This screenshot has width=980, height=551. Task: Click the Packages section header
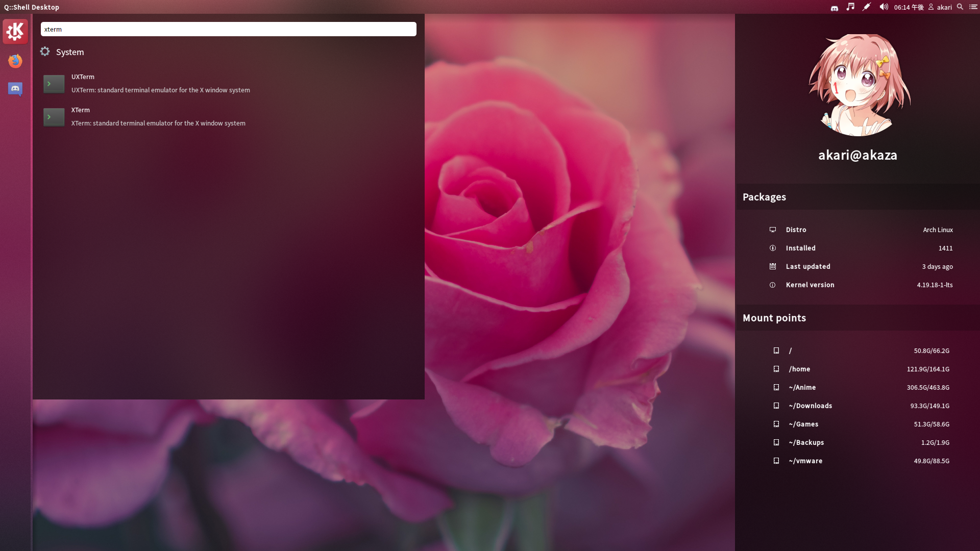[764, 197]
